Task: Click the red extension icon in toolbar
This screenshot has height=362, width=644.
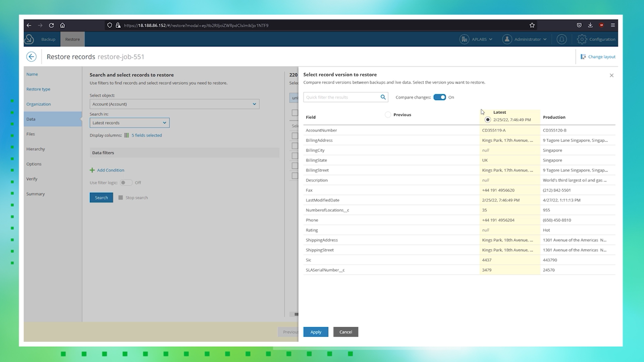Action: point(601,25)
